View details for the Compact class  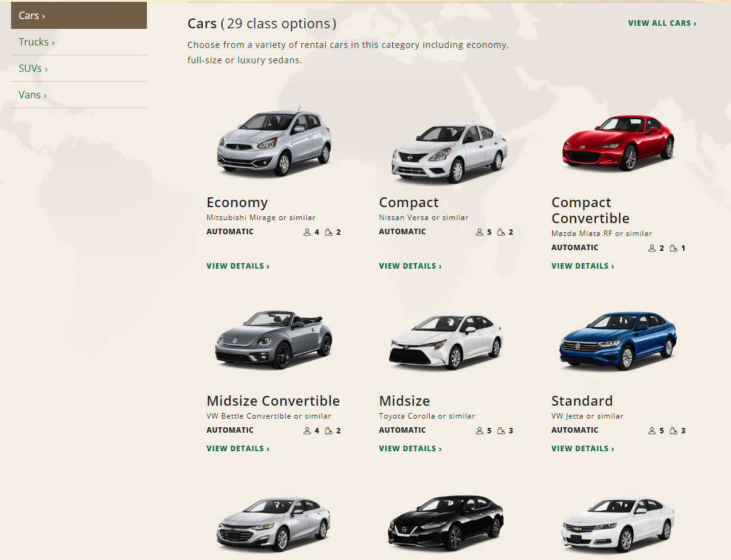click(x=410, y=266)
